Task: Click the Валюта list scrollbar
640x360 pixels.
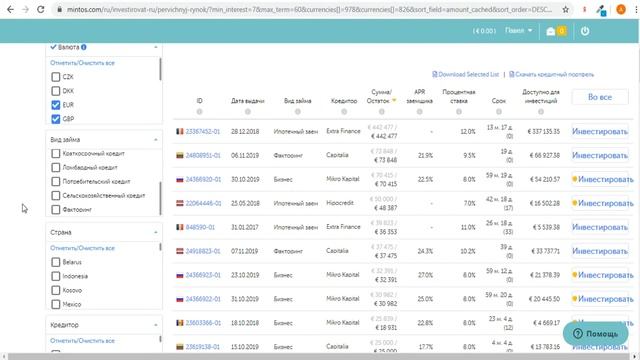Action: pyautogui.click(x=160, y=69)
